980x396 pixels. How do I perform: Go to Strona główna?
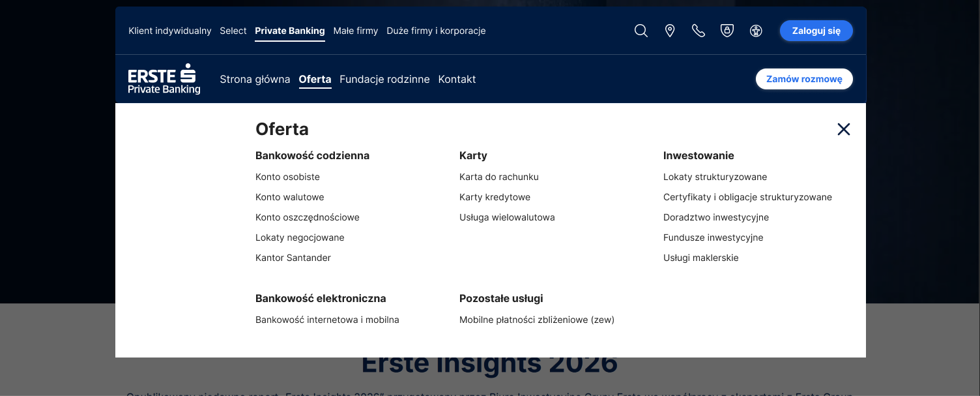pyautogui.click(x=255, y=79)
